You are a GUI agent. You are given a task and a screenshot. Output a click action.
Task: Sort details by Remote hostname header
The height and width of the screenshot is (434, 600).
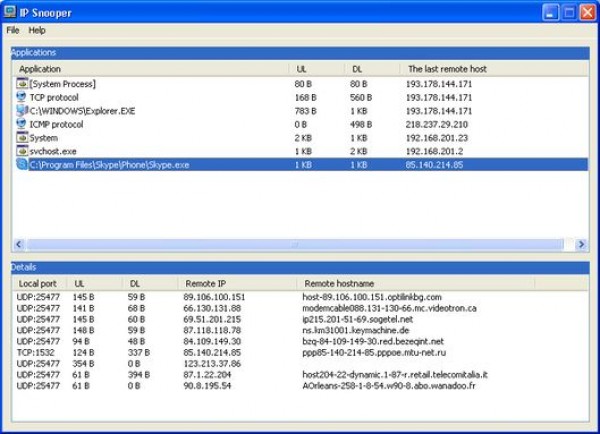pos(416,284)
